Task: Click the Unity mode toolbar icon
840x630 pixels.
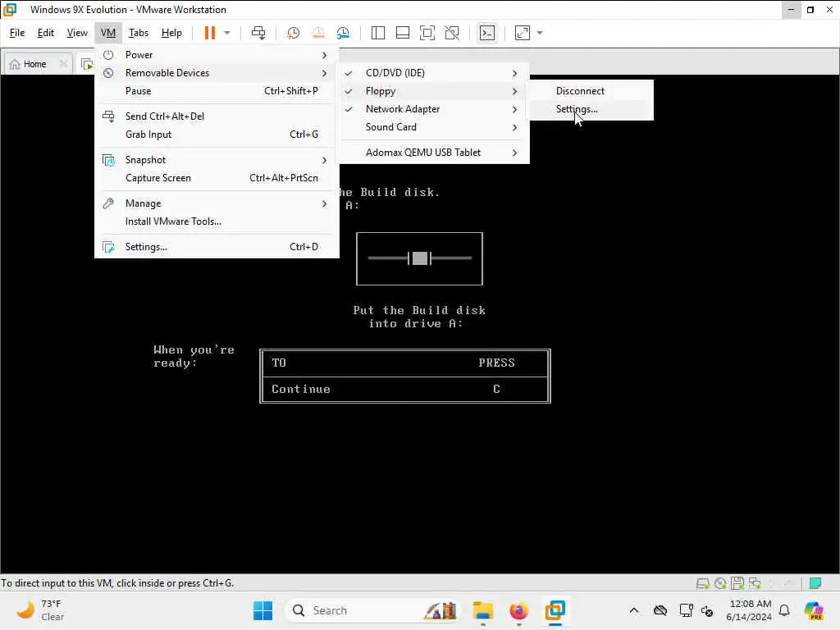Action: [452, 33]
